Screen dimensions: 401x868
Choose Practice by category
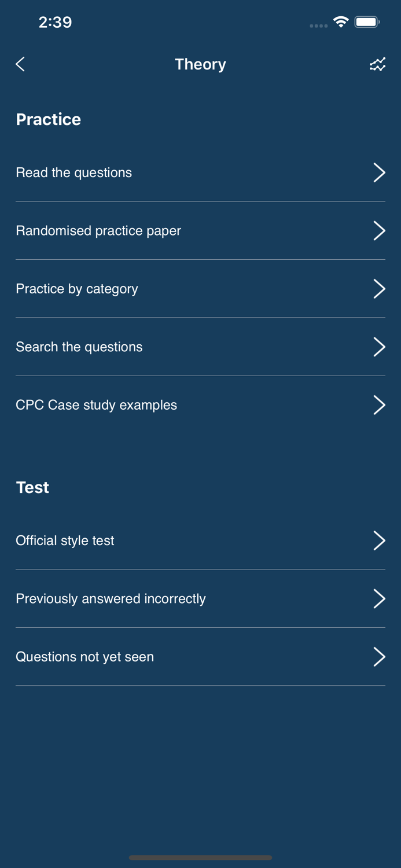coord(77,289)
